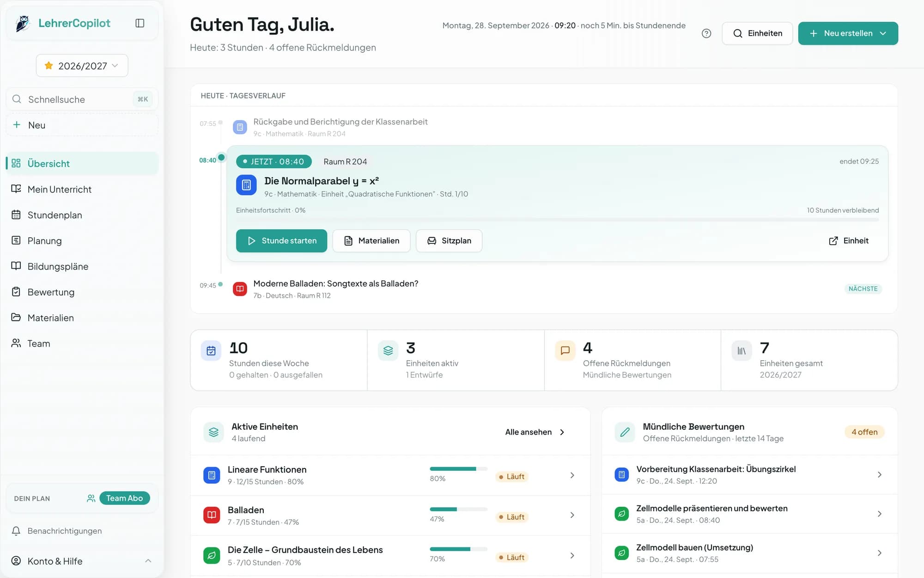Screen dimensions: 924x578
Task: Click the JETZT · 08:40 status pill
Action: (x=274, y=161)
